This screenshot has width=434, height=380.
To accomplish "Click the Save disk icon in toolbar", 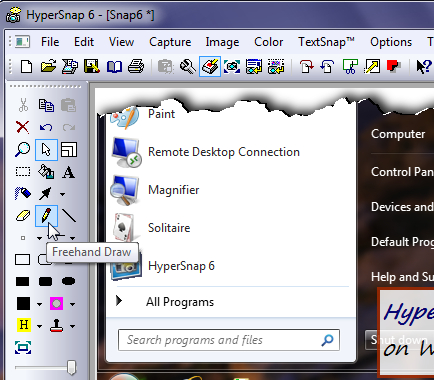I will click(x=92, y=67).
